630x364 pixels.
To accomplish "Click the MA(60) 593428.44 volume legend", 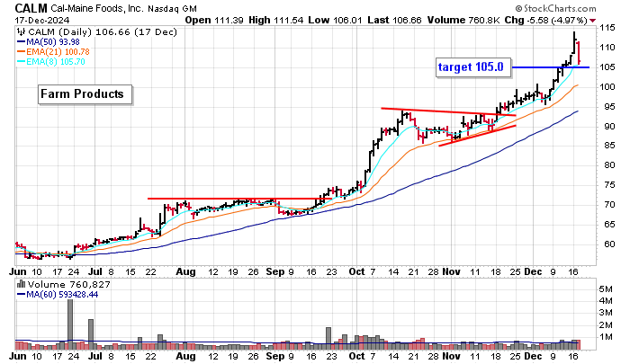I will point(62,295).
